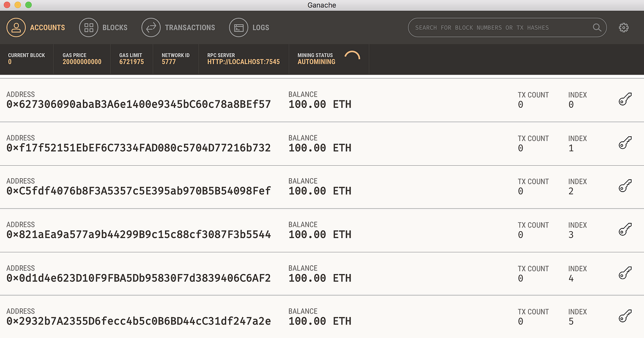Show private key for account index 0
Viewport: 644px width, 338px height.
pyautogui.click(x=625, y=99)
